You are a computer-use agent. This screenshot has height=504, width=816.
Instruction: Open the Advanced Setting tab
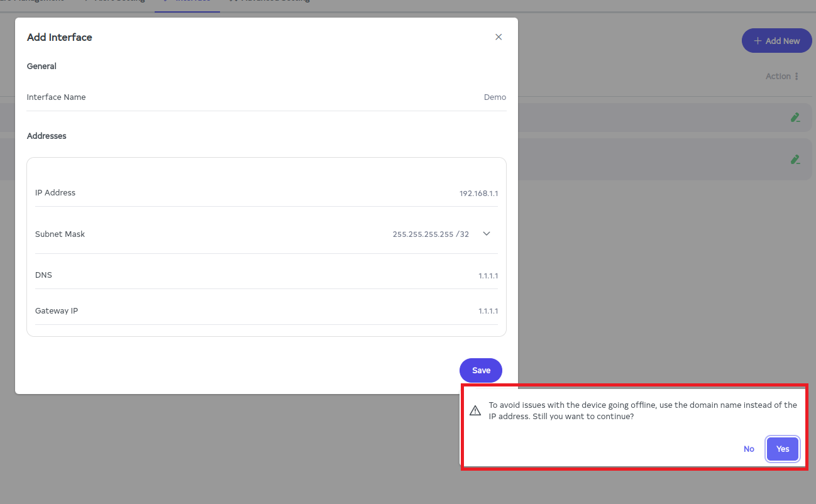pos(270,2)
